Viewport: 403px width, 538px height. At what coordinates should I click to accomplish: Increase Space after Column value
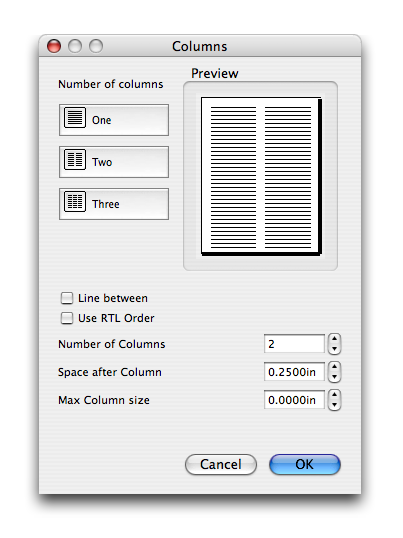(x=334, y=367)
